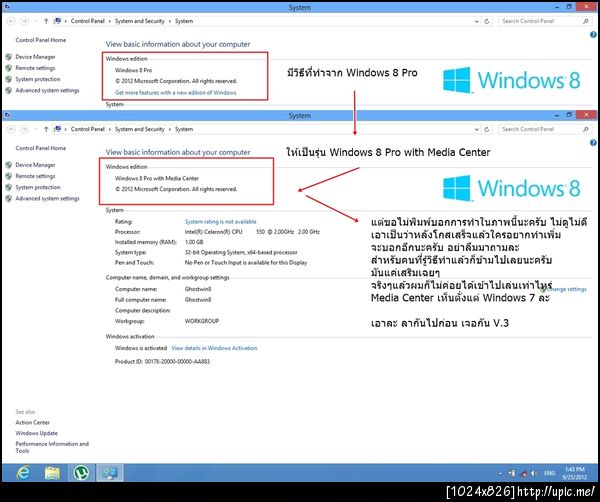This screenshot has height=502, width=600.
Task: Open Remote settings in upper window
Action: click(x=35, y=68)
